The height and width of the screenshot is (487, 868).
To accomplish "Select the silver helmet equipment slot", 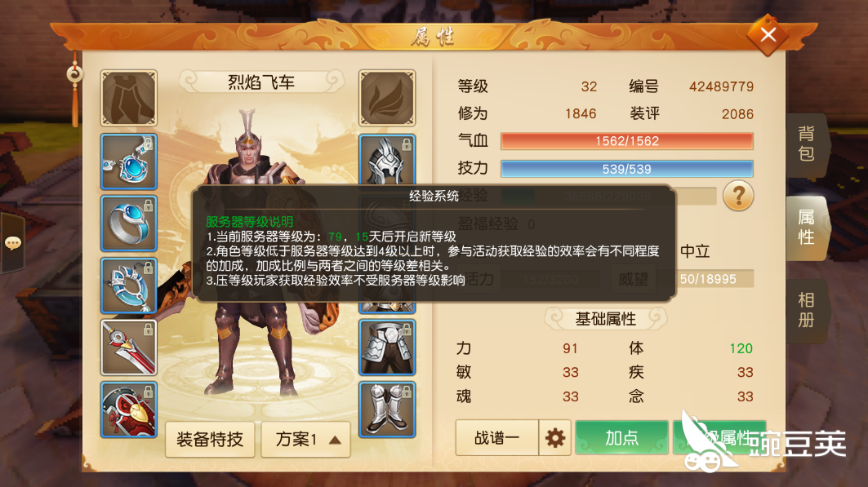I will (x=387, y=160).
